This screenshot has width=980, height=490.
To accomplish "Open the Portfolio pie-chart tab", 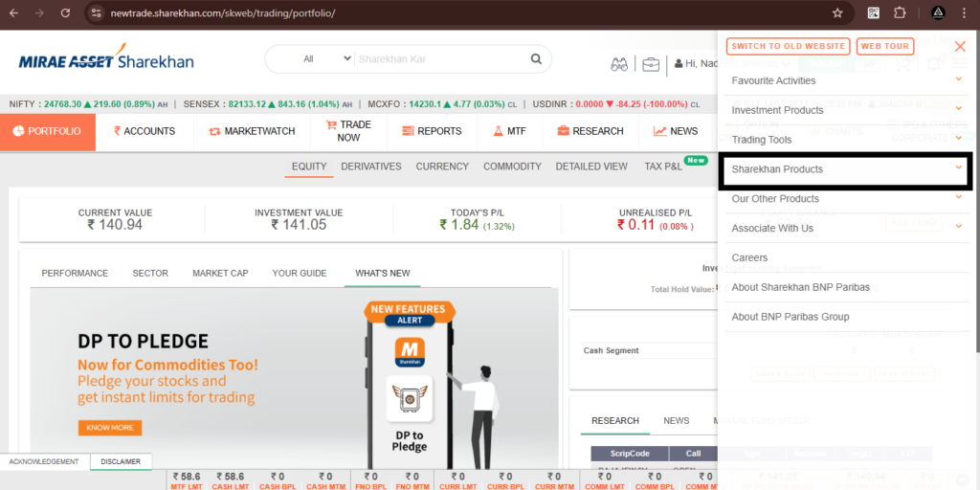I will [48, 132].
